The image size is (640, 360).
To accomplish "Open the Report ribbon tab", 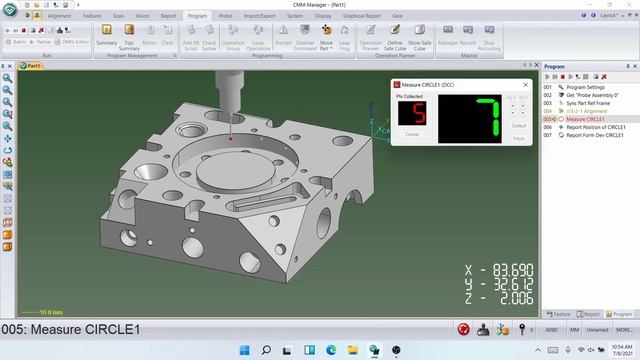I will click(x=168, y=16).
